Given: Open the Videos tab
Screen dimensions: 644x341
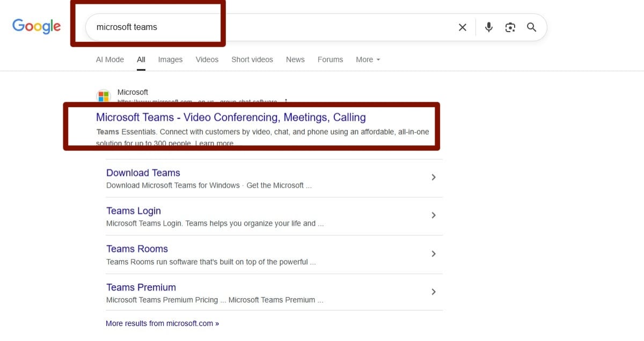Looking at the screenshot, I should [207, 60].
